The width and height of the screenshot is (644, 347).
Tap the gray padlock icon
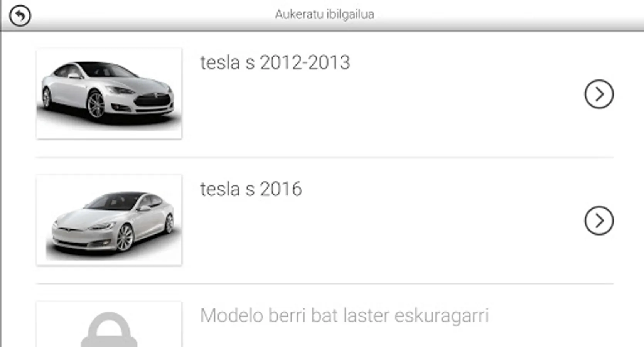click(x=109, y=329)
